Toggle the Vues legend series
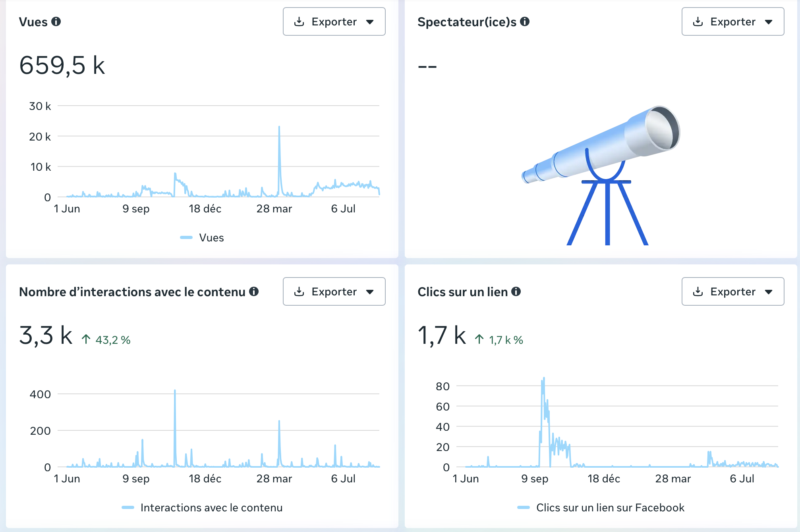Image resolution: width=800 pixels, height=532 pixels. 202,237
